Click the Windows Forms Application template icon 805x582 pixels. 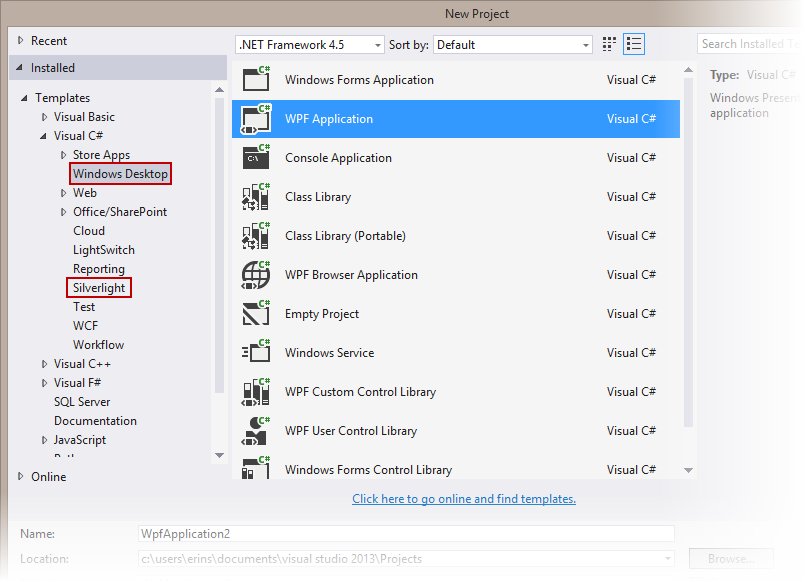coord(256,80)
